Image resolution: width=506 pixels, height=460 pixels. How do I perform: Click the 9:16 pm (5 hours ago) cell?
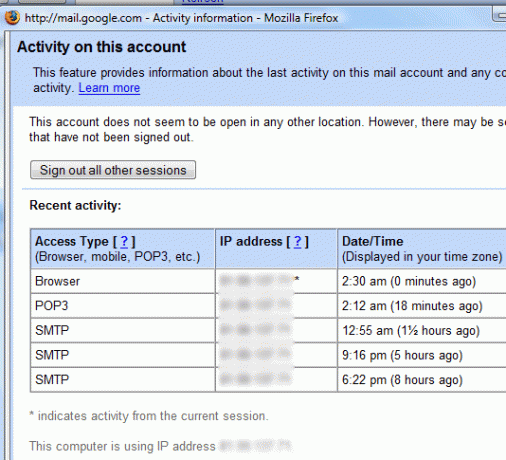pyautogui.click(x=422, y=355)
